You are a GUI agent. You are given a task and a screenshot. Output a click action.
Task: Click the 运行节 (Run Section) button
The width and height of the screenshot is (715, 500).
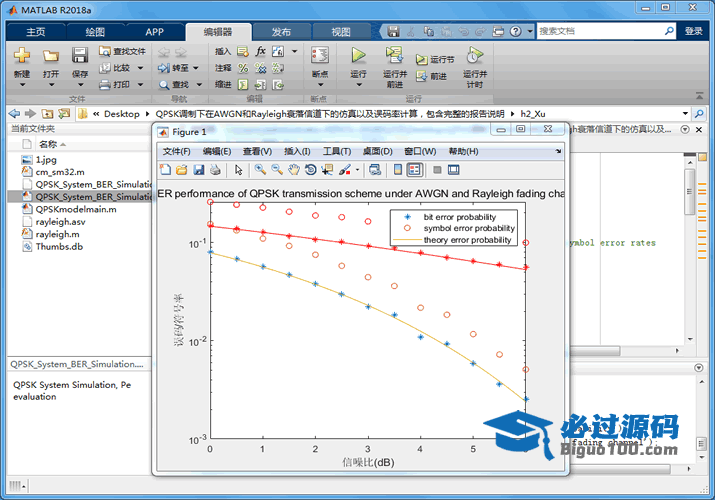tap(435, 60)
